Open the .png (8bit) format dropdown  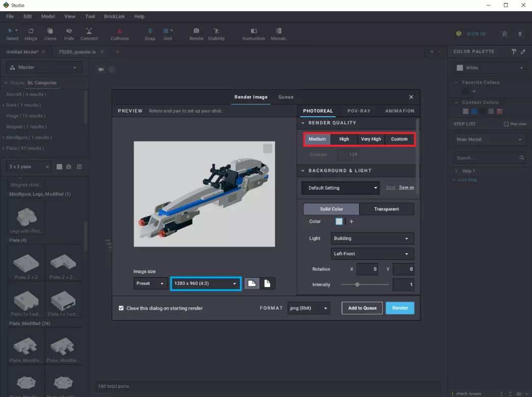309,308
